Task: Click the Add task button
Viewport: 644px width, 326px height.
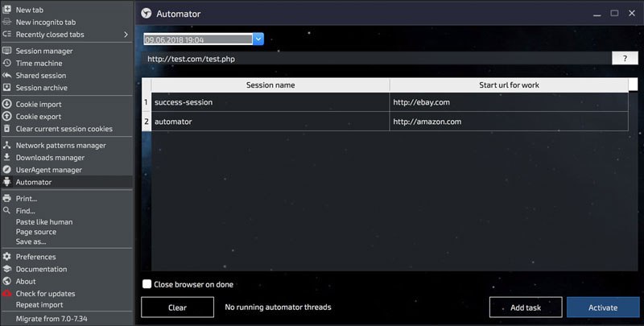Action: pyautogui.click(x=526, y=307)
